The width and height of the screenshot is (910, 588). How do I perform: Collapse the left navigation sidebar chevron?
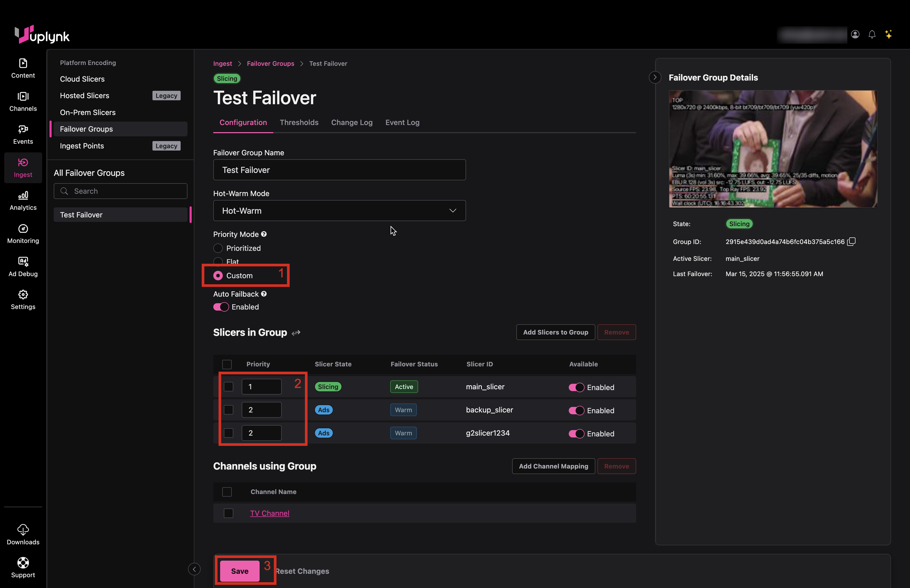194,569
